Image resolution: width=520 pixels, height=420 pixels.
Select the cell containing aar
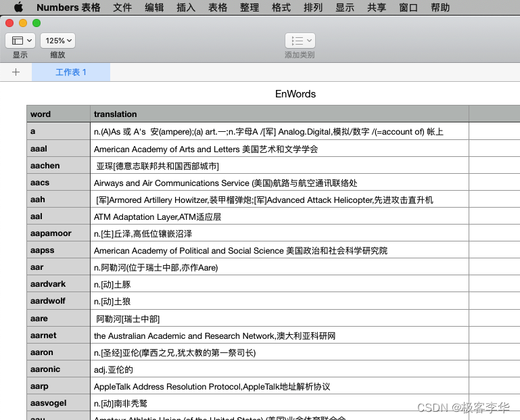coord(58,266)
